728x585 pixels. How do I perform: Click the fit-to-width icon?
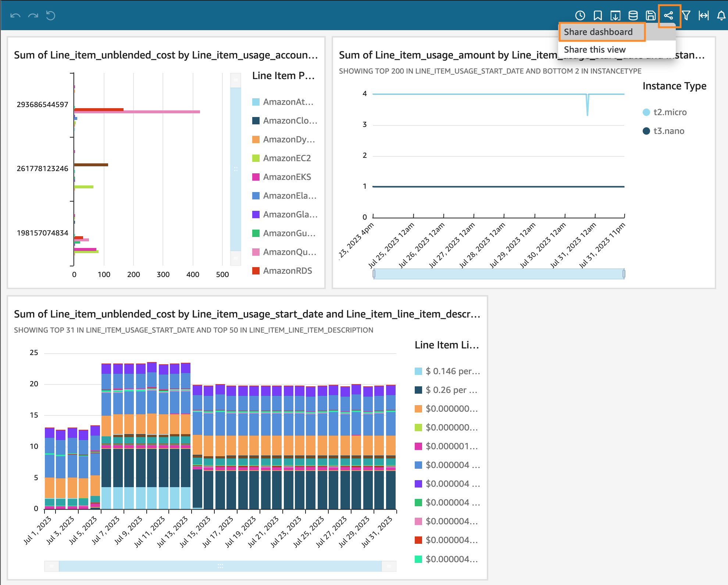pos(703,15)
